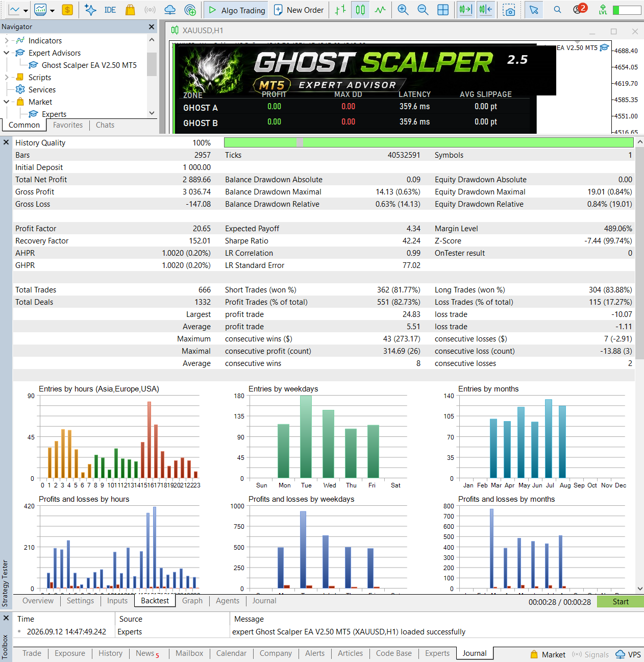Collapse the Market tree node
This screenshot has height=662, width=644.
click(6, 102)
